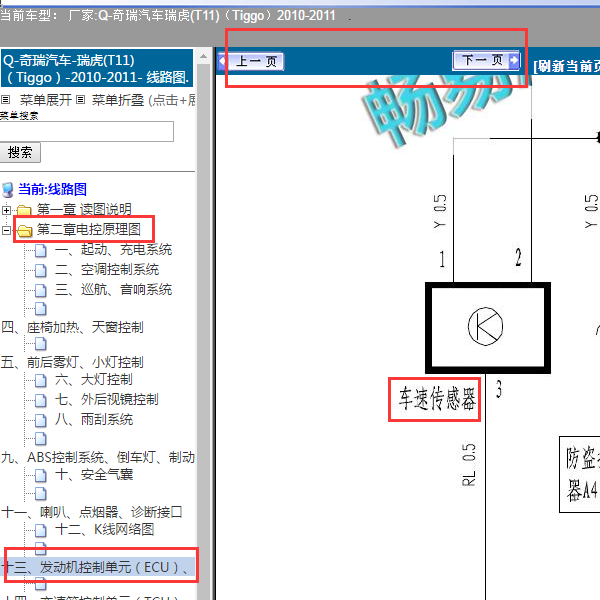Click page icon beside 七、外后视镜控制
Screen dimensions: 600x600
pos(41,400)
